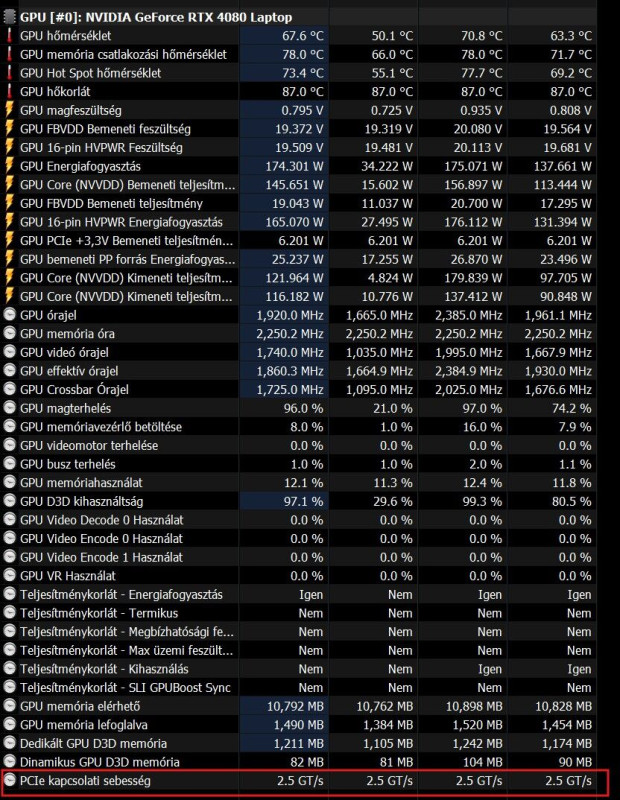Click thermometer icon beside GPU Hot Spot hőmérséklet
This screenshot has height=800, width=620.
click(9, 73)
